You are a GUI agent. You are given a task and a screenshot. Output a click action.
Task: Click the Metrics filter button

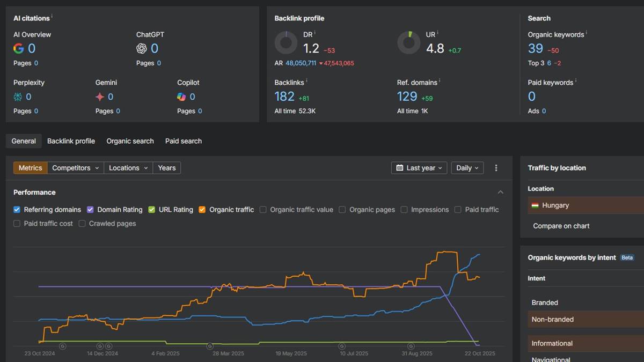[30, 167]
